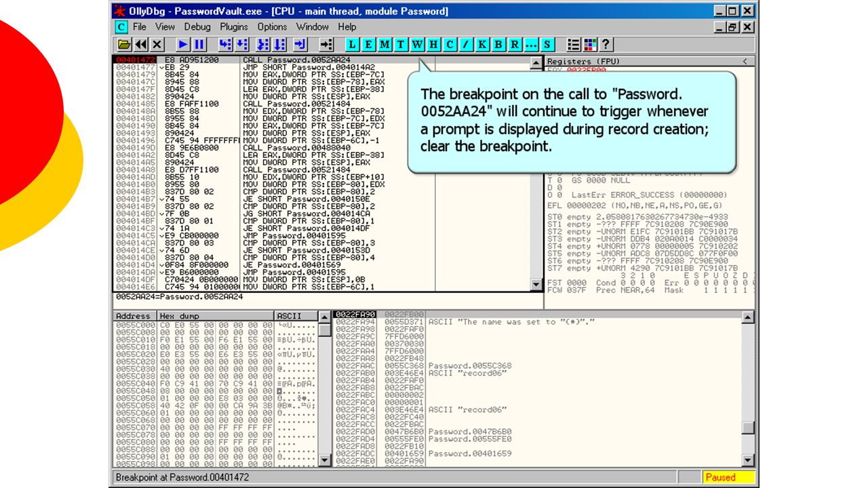Open the Call stack with K

click(483, 45)
